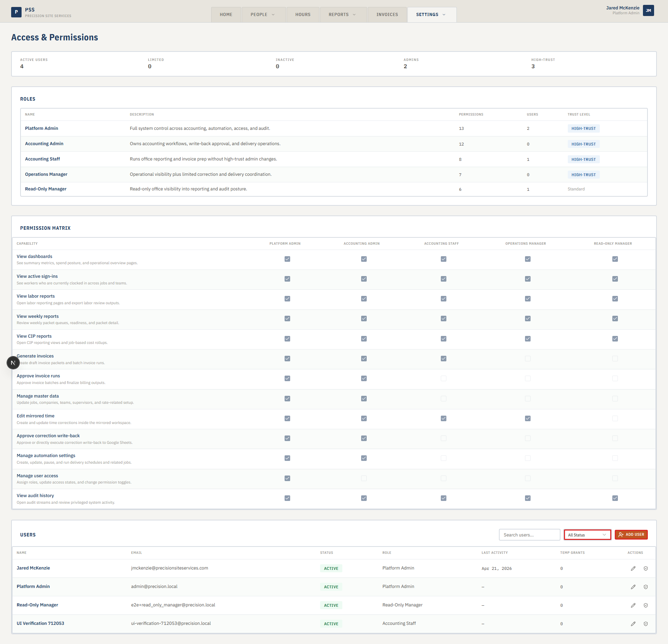Click the PSS logo icon
Screen dimensions: 668x644
[x=16, y=12]
